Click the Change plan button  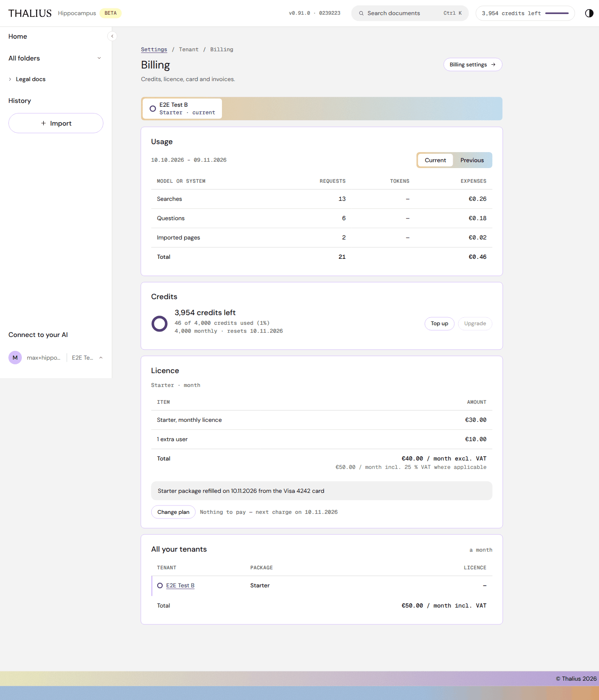(x=173, y=512)
